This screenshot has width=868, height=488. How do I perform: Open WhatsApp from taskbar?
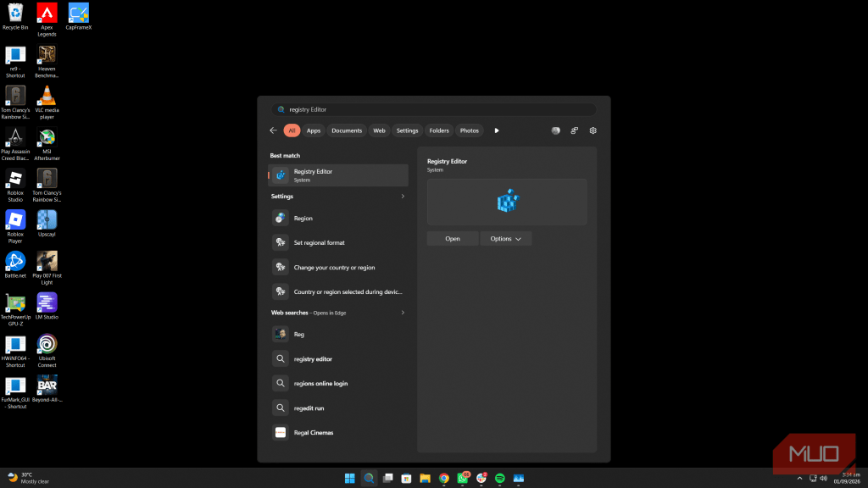(463, 478)
